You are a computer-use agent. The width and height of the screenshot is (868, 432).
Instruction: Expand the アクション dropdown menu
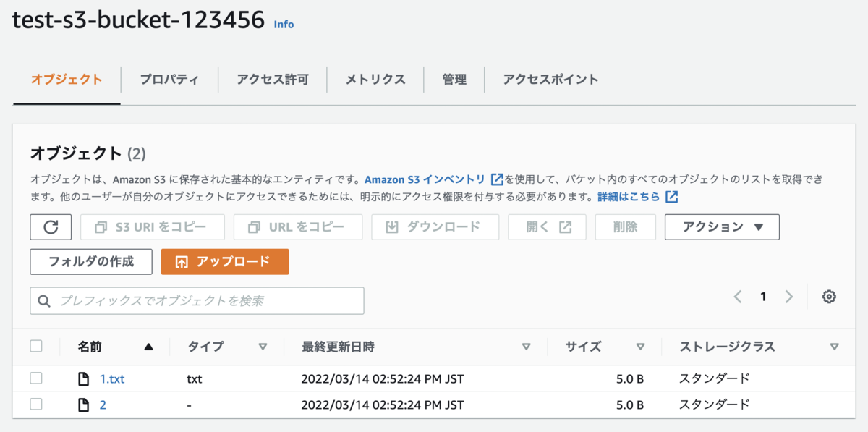pos(722,226)
